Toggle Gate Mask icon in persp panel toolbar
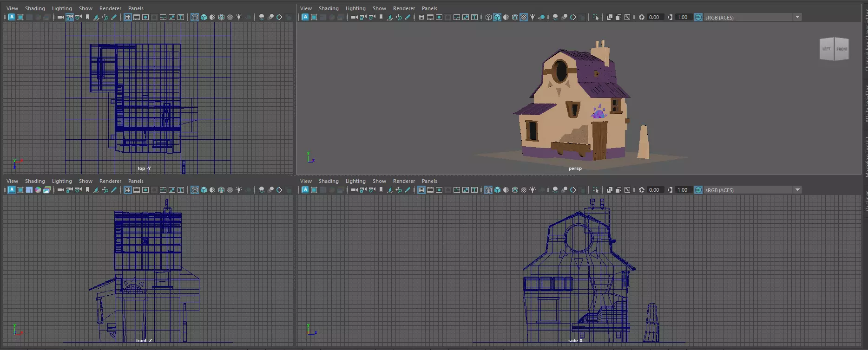 click(448, 17)
